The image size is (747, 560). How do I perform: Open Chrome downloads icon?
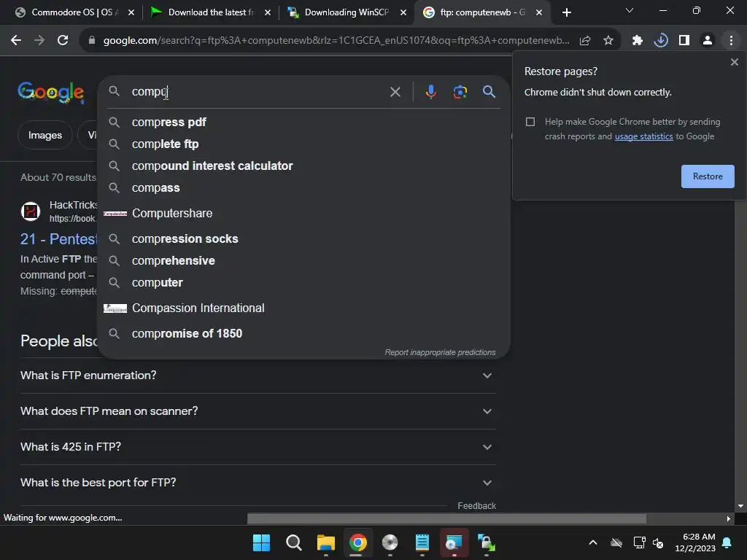(660, 41)
